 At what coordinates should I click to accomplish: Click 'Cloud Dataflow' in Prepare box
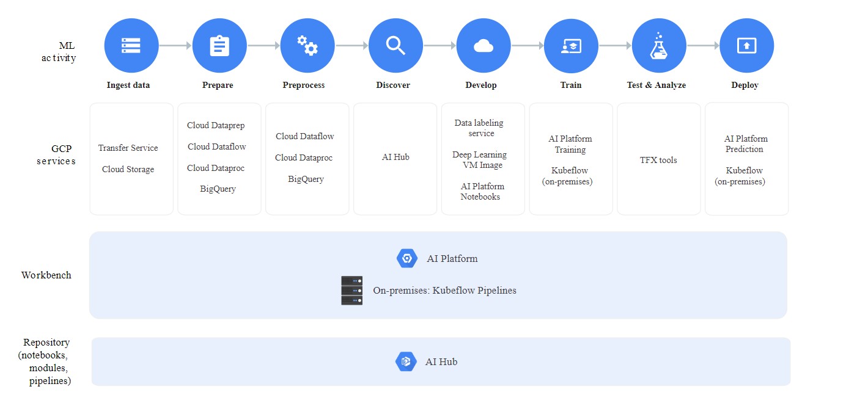tap(217, 147)
